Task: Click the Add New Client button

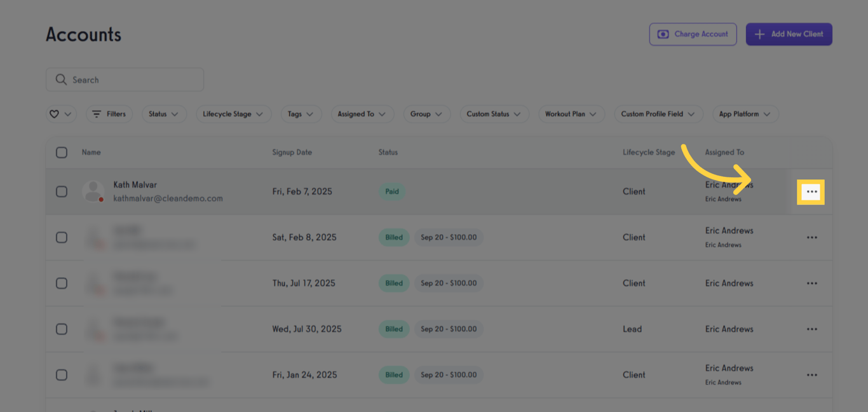Action: coord(789,34)
